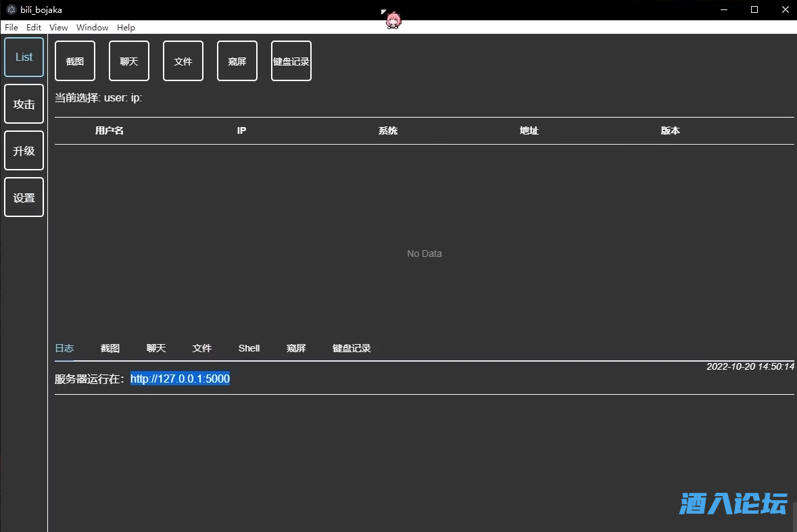The height and width of the screenshot is (532, 797).
Task: Select the List button in the sidebar
Action: pyautogui.click(x=24, y=57)
